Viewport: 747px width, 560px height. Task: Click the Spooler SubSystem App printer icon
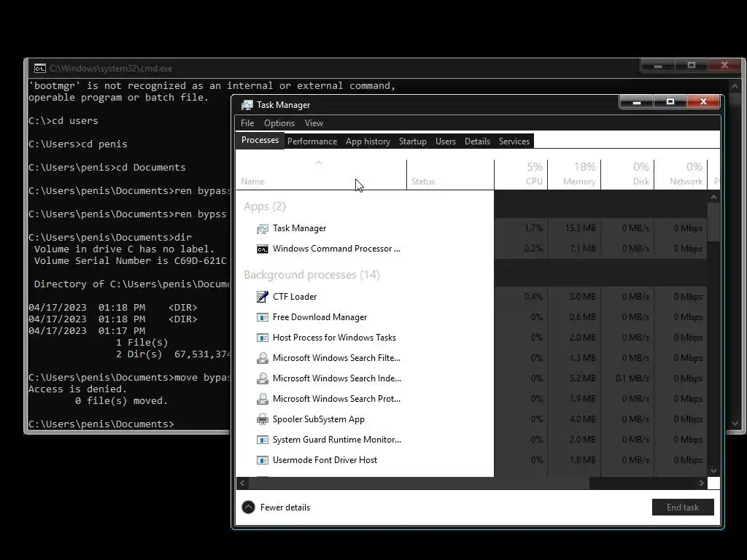click(x=262, y=419)
